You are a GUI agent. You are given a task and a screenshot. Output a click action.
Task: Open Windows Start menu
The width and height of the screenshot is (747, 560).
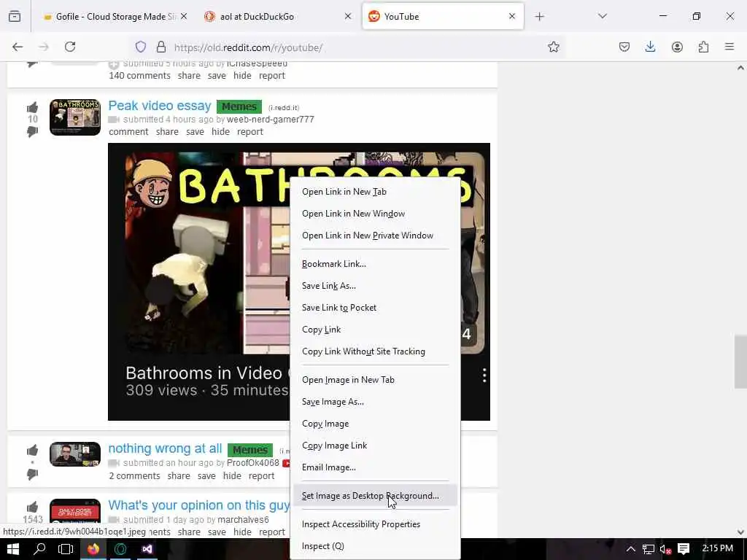[x=13, y=549]
